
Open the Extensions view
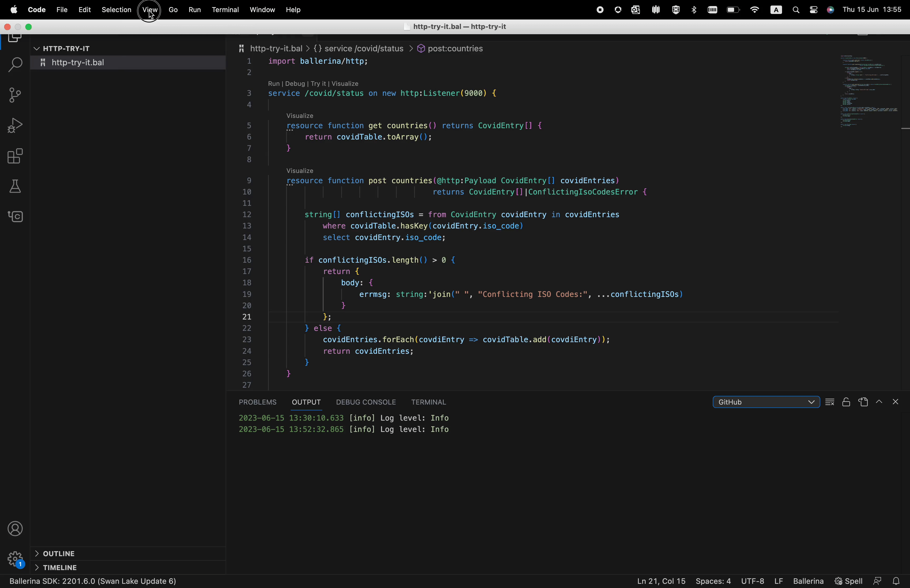point(15,156)
